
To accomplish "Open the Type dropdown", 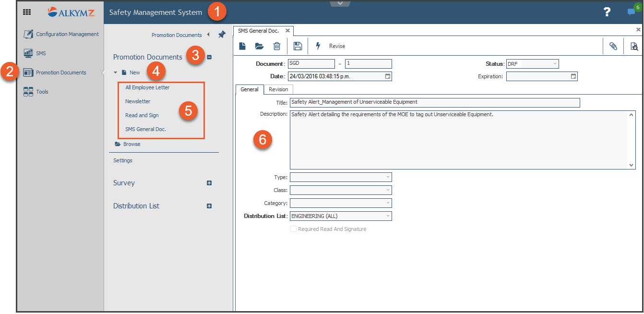I will click(x=388, y=177).
